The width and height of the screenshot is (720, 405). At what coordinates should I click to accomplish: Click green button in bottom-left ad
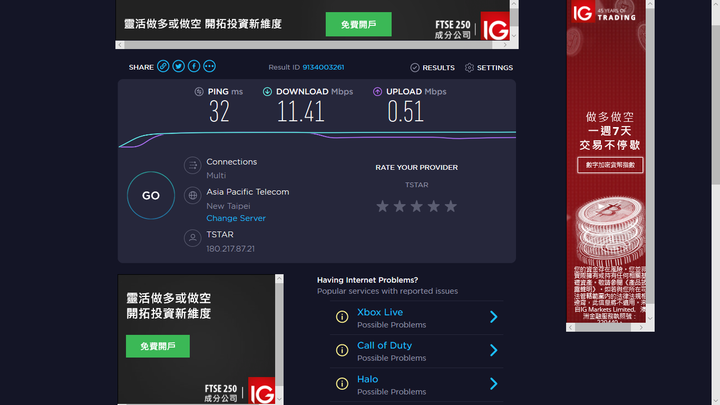coord(158,346)
